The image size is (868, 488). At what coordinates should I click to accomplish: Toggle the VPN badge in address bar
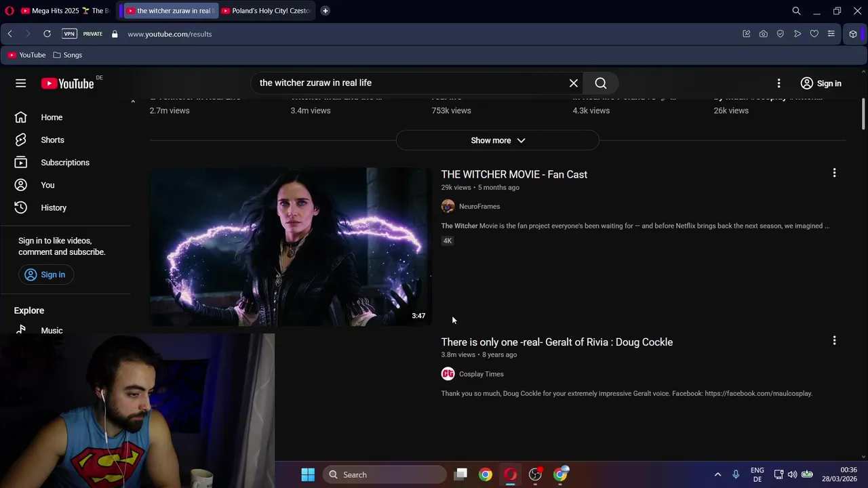click(69, 34)
